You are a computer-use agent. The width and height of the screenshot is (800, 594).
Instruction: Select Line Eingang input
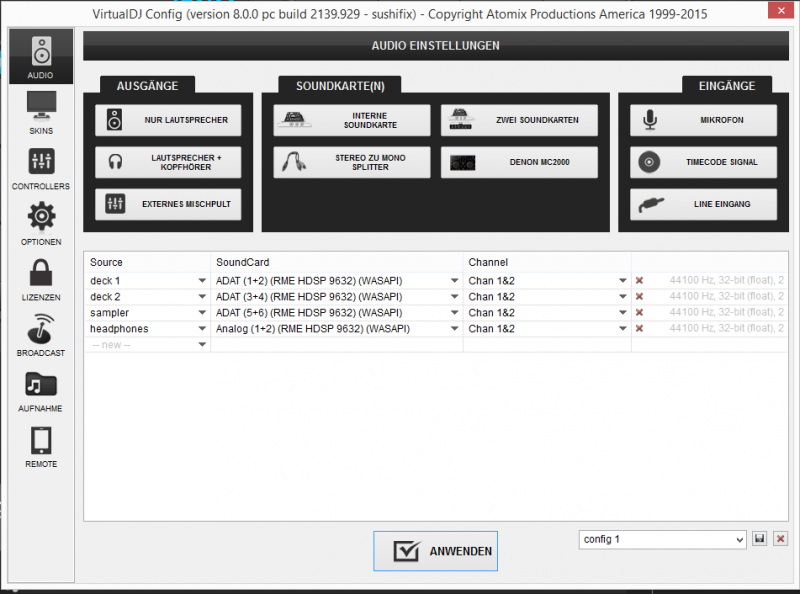[x=703, y=204]
